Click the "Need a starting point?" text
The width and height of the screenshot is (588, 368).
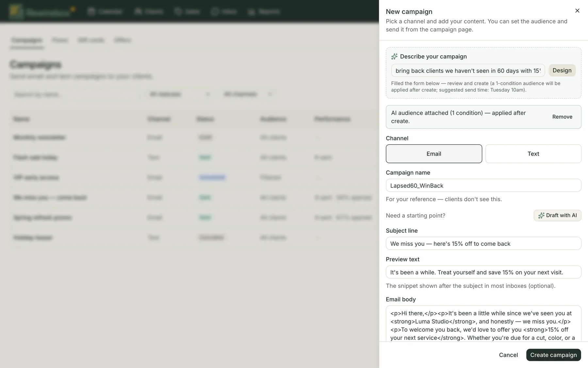tap(415, 216)
